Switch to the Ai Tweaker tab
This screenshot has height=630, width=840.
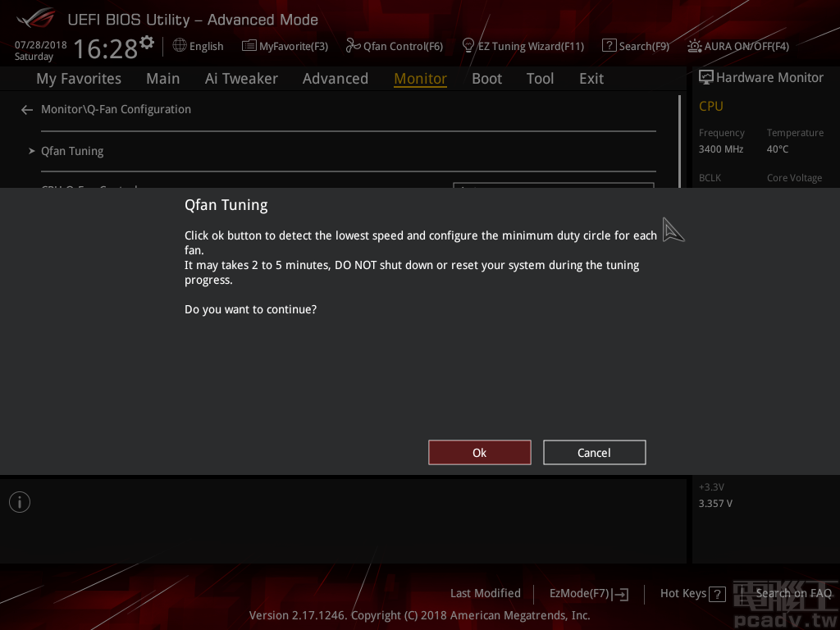click(x=241, y=79)
